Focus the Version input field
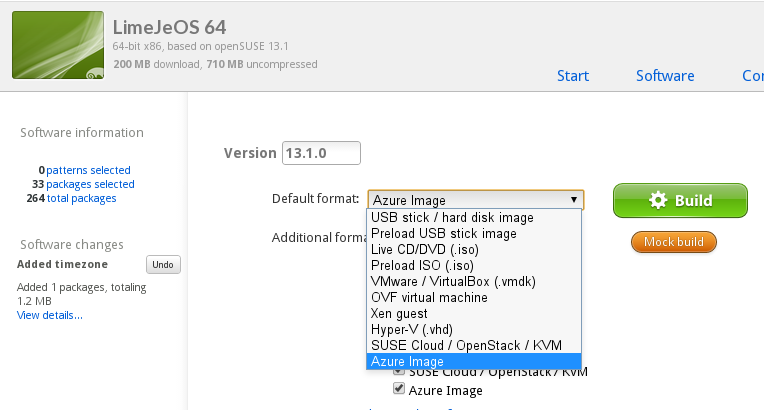The image size is (764, 410). [x=321, y=153]
